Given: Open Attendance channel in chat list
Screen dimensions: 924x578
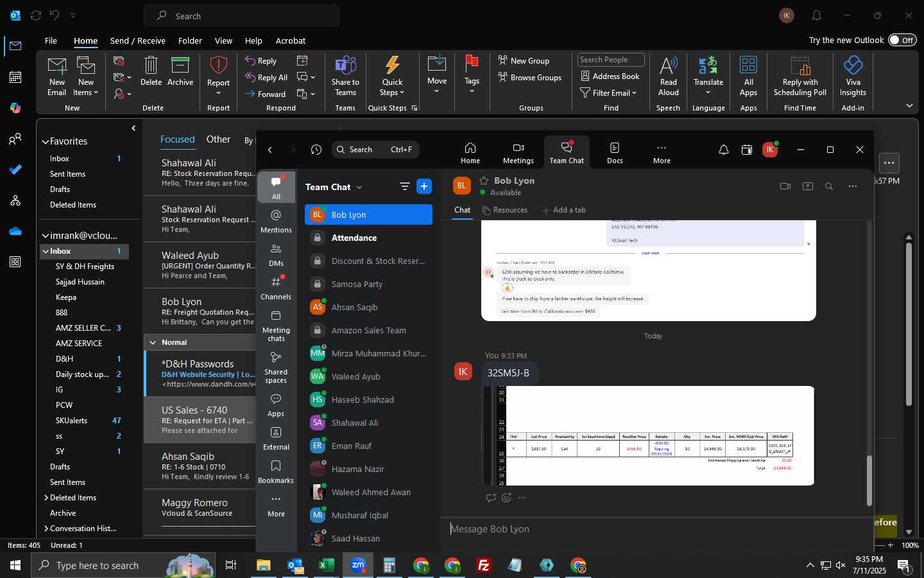Looking at the screenshot, I should 368,238.
